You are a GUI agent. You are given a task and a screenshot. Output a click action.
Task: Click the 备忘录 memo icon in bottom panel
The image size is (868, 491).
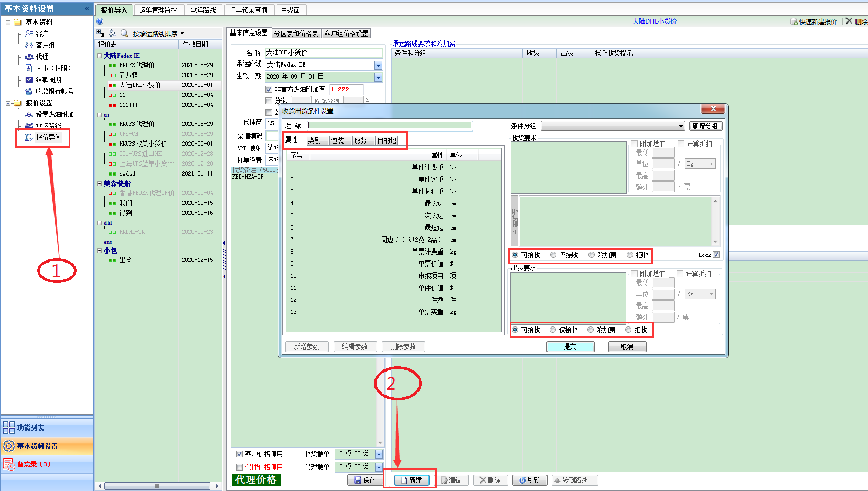point(9,464)
